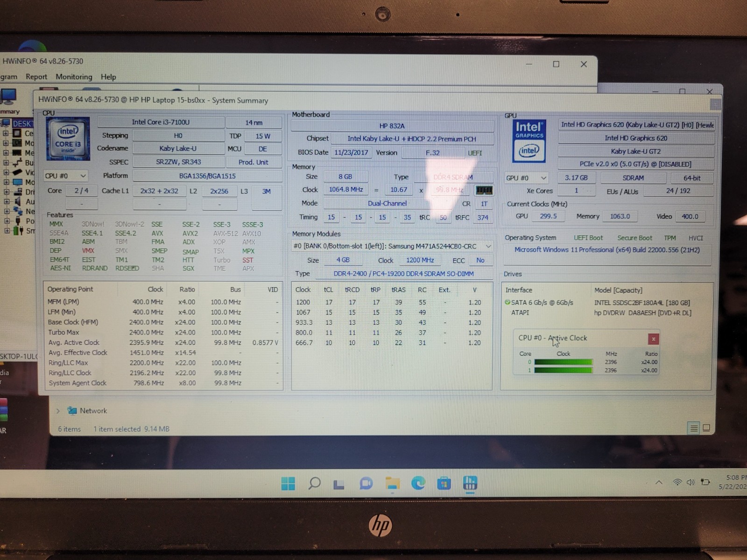Expand the memory tree node

(6, 153)
